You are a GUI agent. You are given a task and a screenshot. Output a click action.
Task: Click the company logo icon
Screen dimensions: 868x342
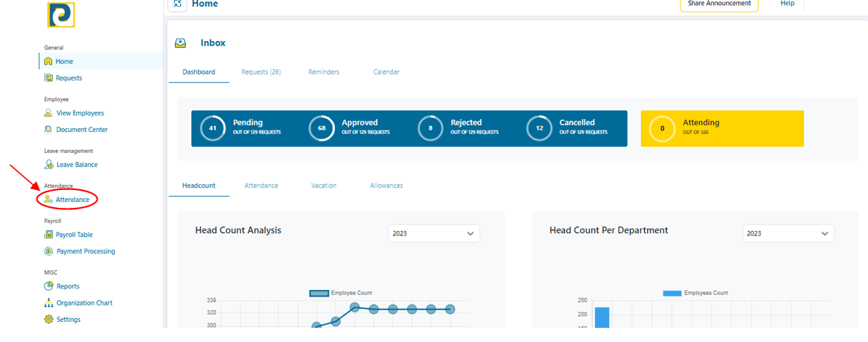coord(61,15)
